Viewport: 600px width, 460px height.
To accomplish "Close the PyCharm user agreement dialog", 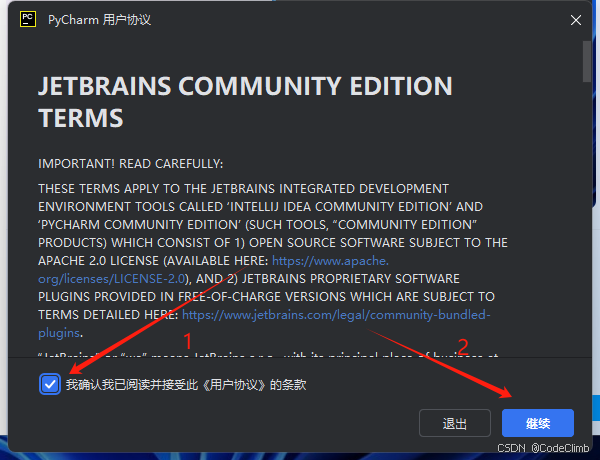I will point(576,20).
